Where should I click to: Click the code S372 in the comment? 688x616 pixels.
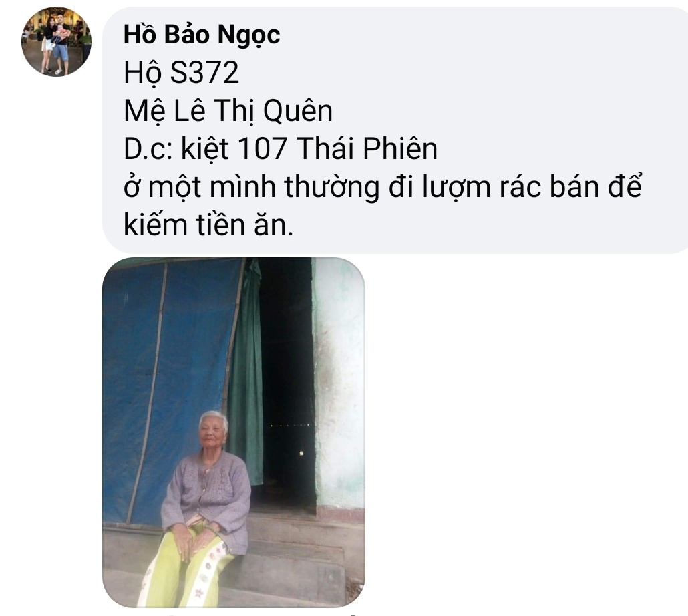(204, 72)
